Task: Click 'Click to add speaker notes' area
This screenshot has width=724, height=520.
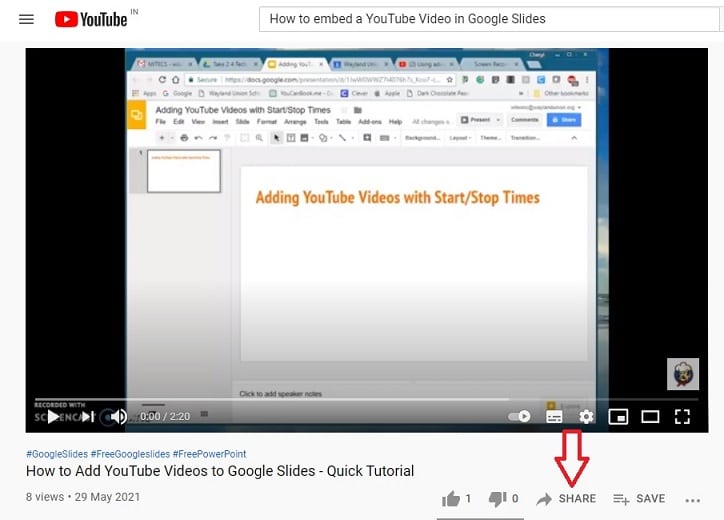Action: pyautogui.click(x=280, y=394)
